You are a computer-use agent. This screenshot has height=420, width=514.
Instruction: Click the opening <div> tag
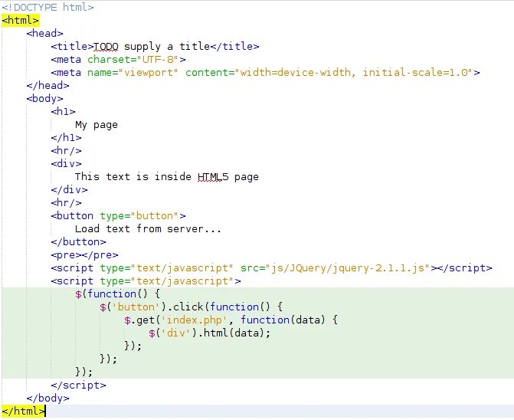coord(66,163)
